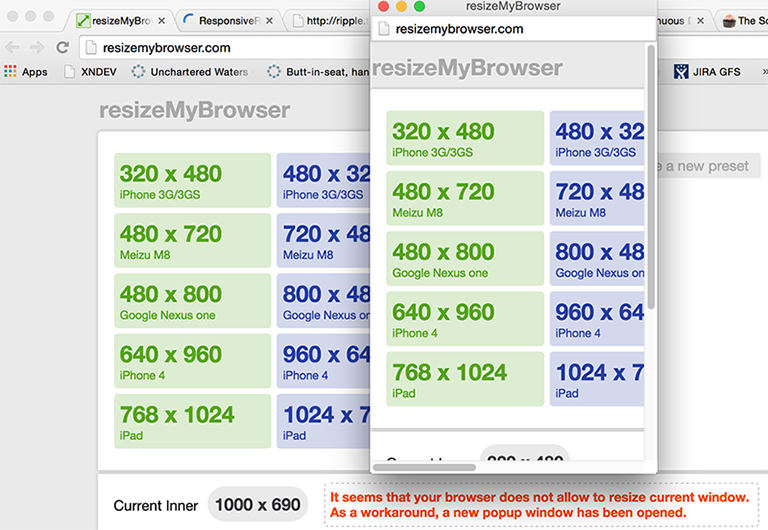Select 320 x 480 preset in main window
The width and height of the screenshot is (768, 530).
192,180
